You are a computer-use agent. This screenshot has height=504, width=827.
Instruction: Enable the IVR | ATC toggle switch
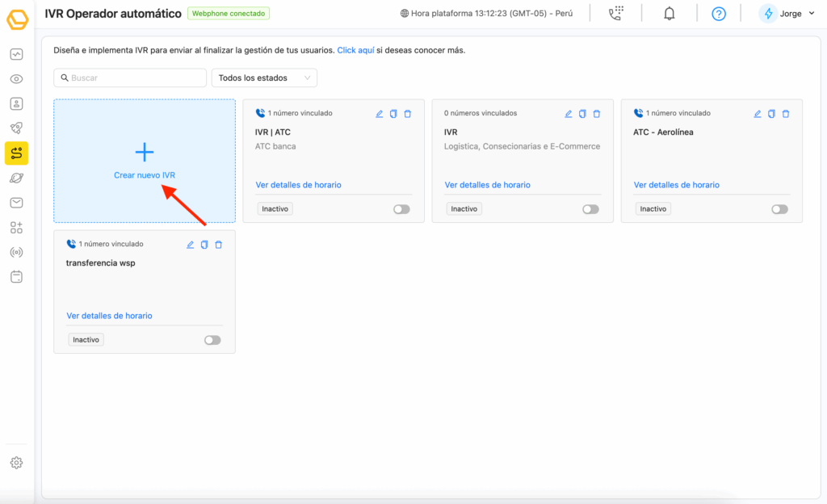click(x=401, y=209)
